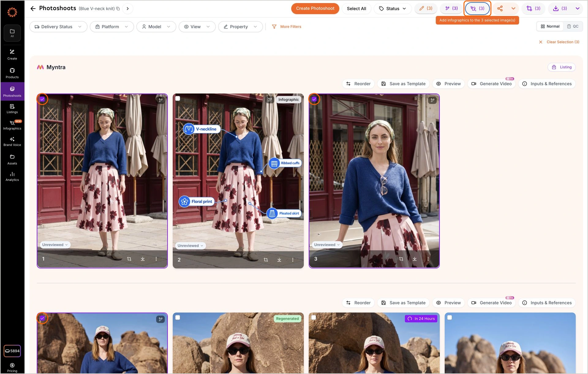Open the app logo at sidebar top
Screen dimensions: 588x374
tap(12, 12)
